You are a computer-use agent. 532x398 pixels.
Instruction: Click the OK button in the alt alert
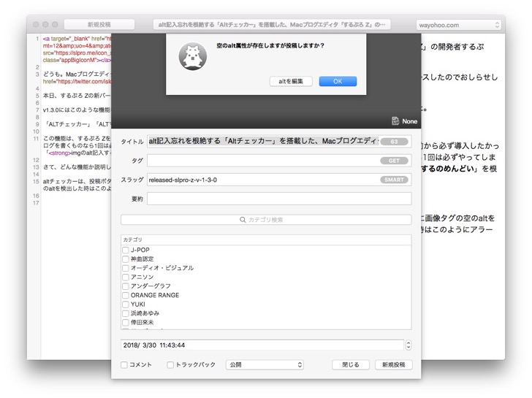pyautogui.click(x=338, y=81)
